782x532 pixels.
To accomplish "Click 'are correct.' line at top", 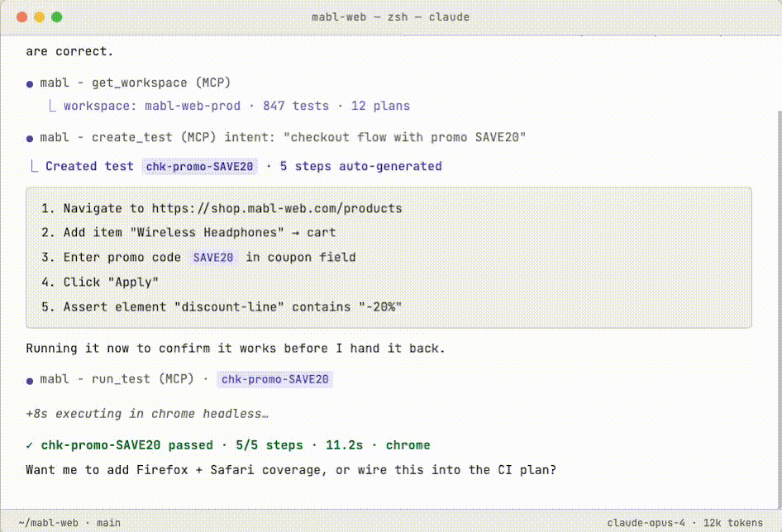I will tap(69, 51).
